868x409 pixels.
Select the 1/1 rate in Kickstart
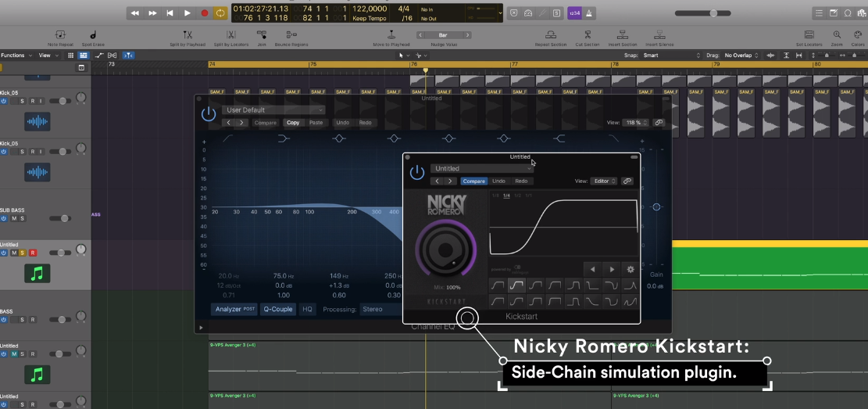pyautogui.click(x=529, y=196)
